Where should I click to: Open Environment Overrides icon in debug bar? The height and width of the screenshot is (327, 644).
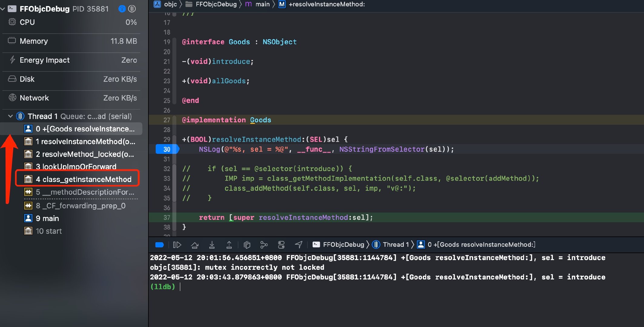[281, 245]
